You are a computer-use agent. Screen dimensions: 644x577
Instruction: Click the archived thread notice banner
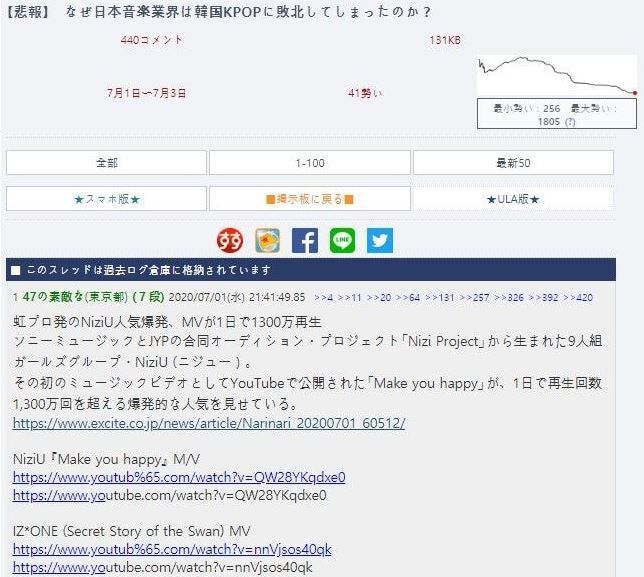click(311, 270)
